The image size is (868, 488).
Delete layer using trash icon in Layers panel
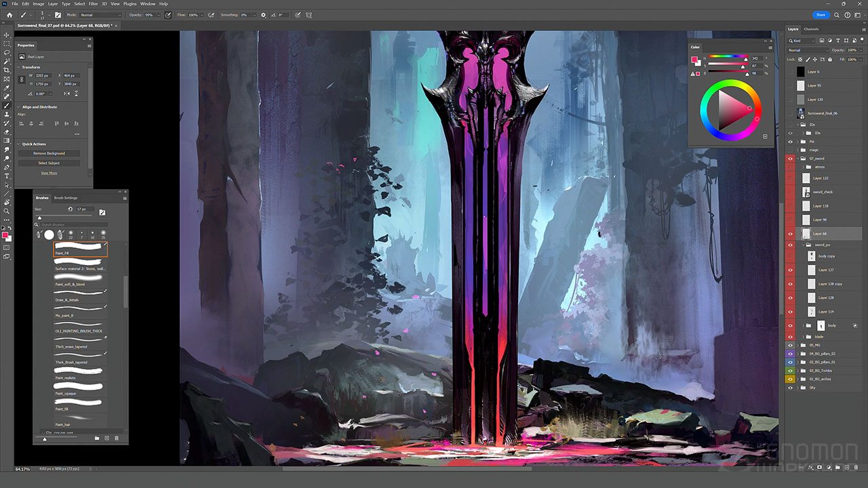pos(856,468)
